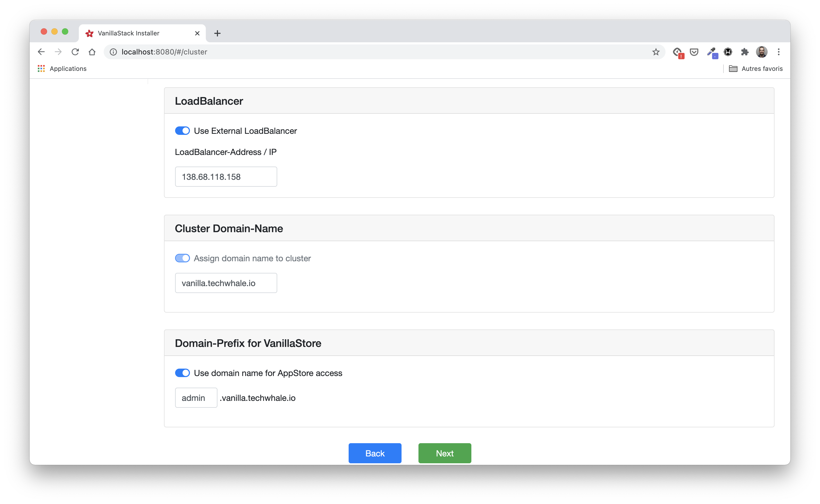Click the WordPress extension icon
820x504 pixels.
pyautogui.click(x=728, y=52)
